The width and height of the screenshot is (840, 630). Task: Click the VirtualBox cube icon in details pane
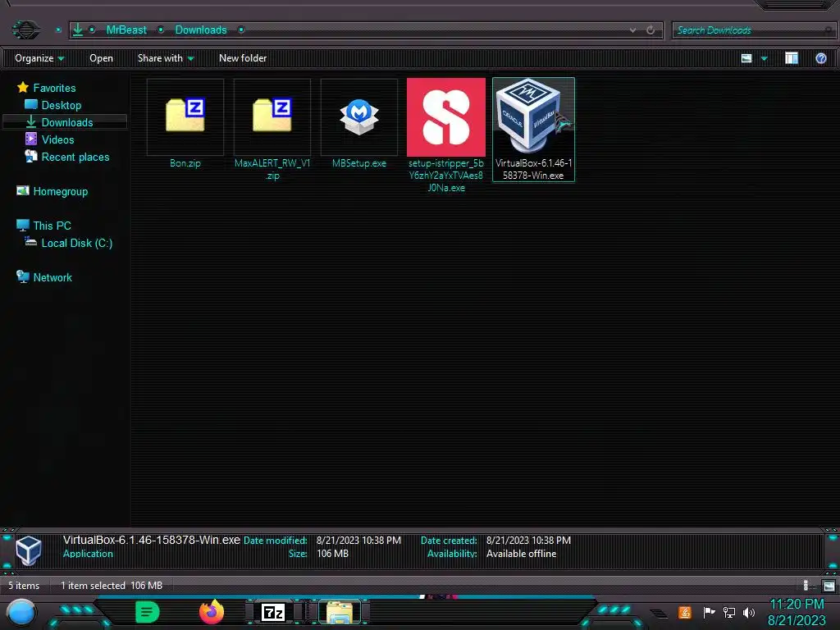[x=29, y=550]
